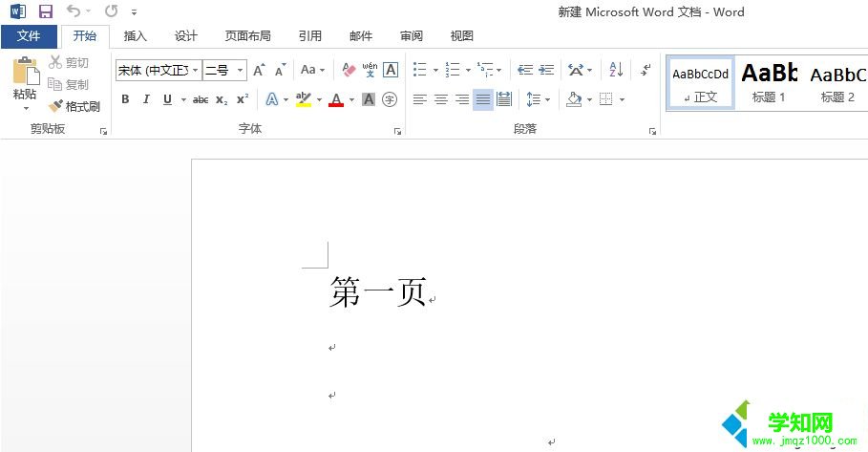Click the 粘贴 paste clipboard icon

click(x=26, y=71)
